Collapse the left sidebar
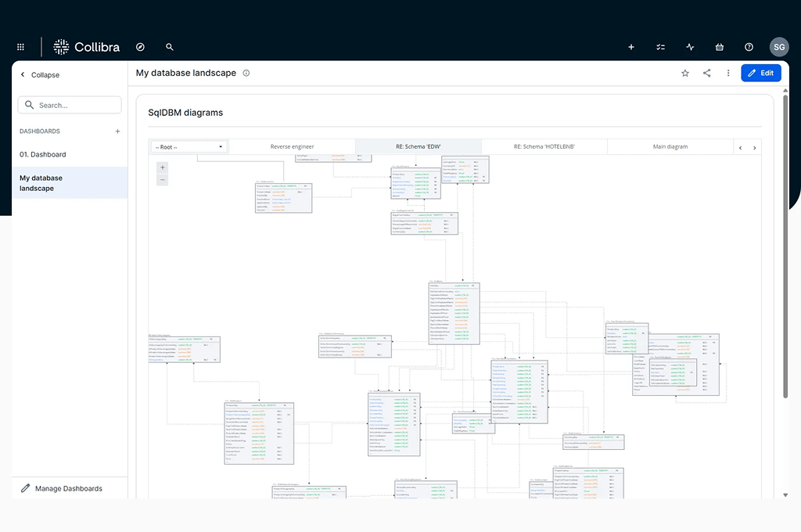The width and height of the screenshot is (801, 532). [40, 75]
